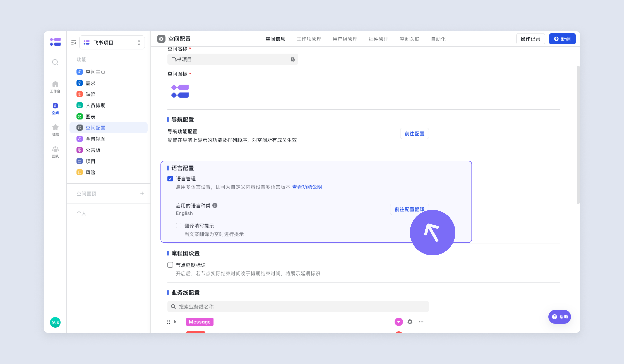Open 空间主页 label in the sidebar
The height and width of the screenshot is (364, 624).
click(95, 72)
